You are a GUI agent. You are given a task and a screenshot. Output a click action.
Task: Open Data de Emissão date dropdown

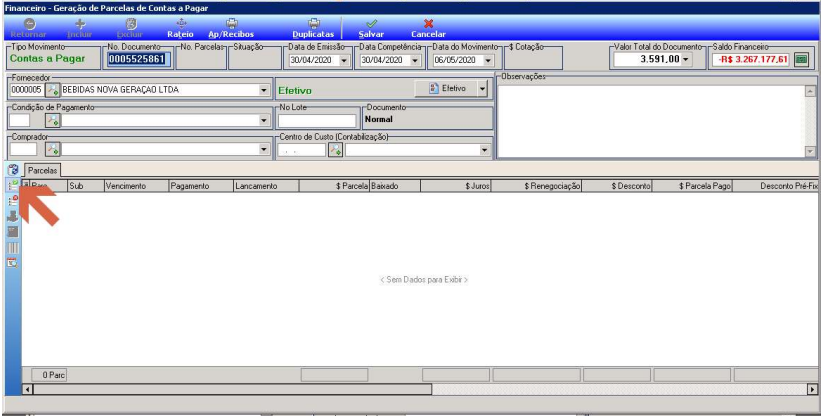pyautogui.click(x=344, y=60)
